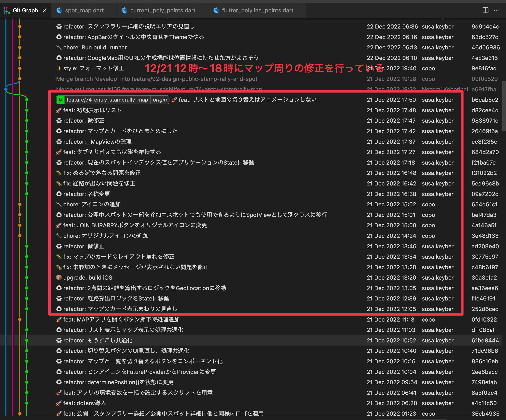Screen dimensions: 506x420
Task: Click the green graph dot for commit b6cab5c2
Action: [x=27, y=100]
